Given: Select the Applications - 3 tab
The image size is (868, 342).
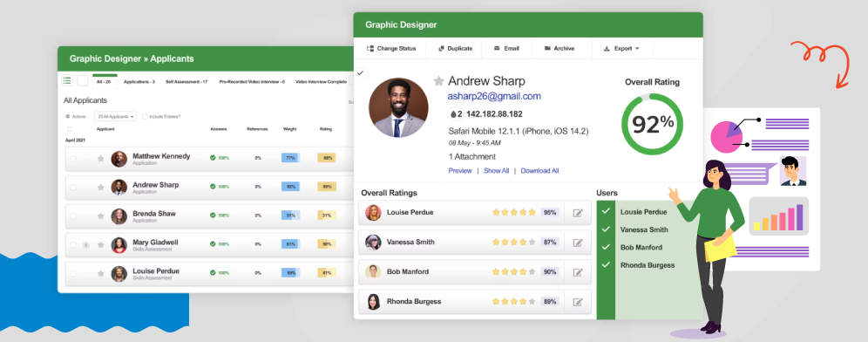Looking at the screenshot, I should 139,81.
